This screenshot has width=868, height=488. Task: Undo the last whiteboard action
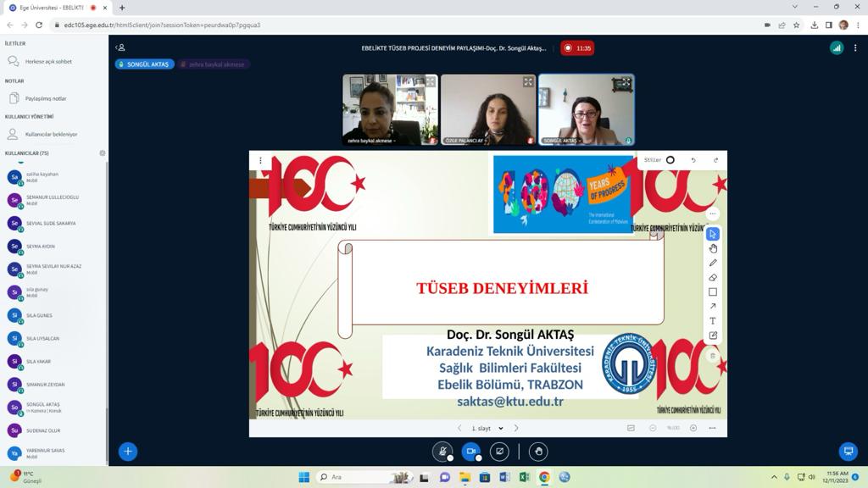(x=693, y=160)
